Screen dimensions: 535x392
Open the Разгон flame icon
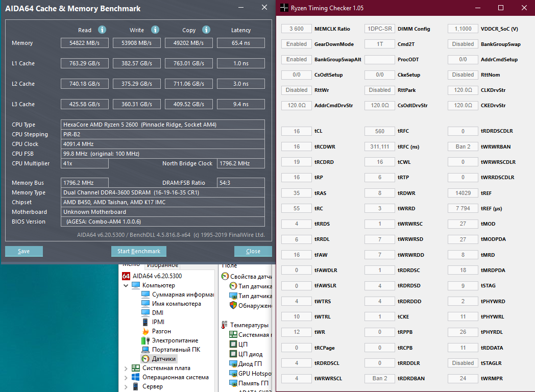145,331
